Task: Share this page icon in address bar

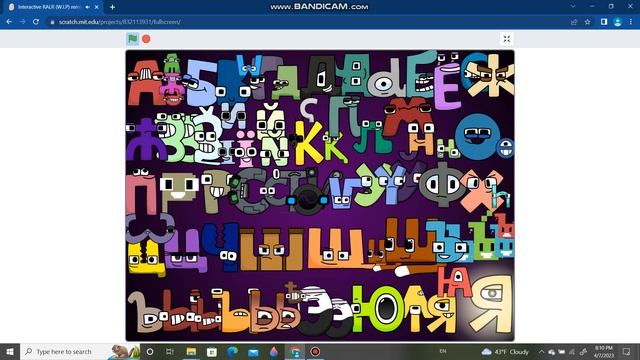Action: click(x=574, y=22)
